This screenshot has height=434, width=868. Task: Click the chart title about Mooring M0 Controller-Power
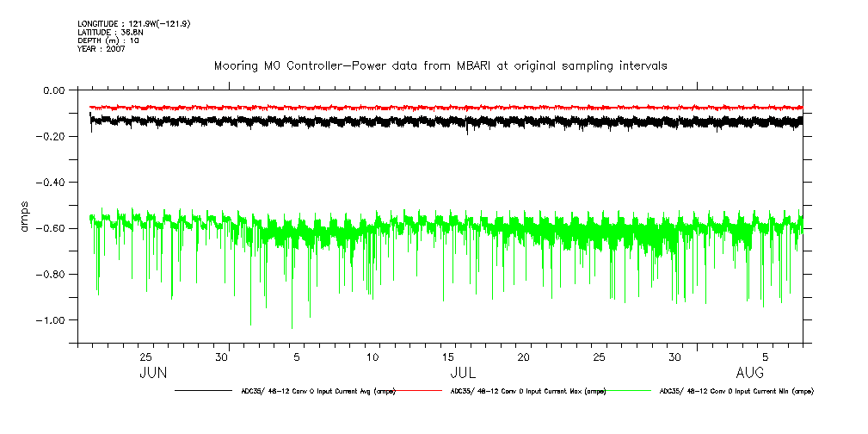point(440,65)
